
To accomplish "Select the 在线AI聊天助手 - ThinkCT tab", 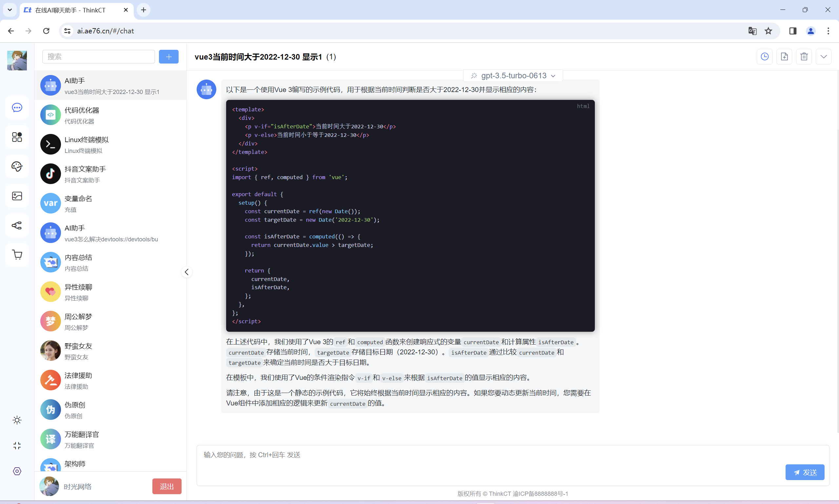I will click(x=76, y=10).
